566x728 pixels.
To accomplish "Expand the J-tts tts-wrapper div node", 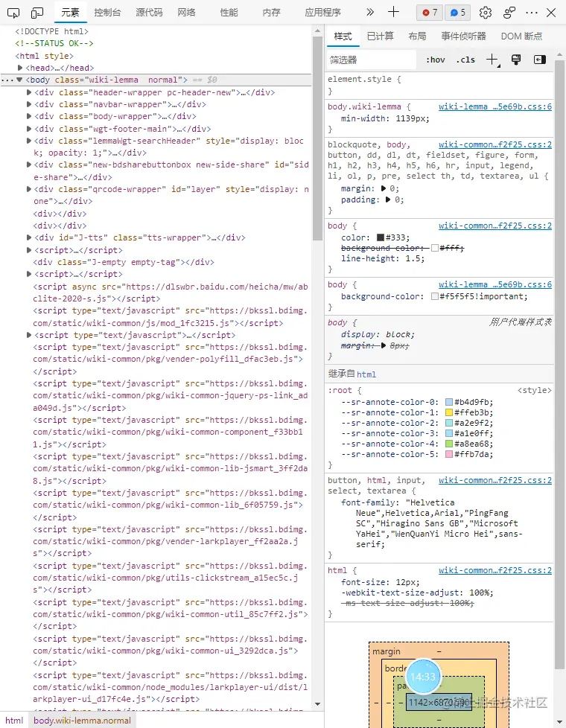I will (x=29, y=237).
